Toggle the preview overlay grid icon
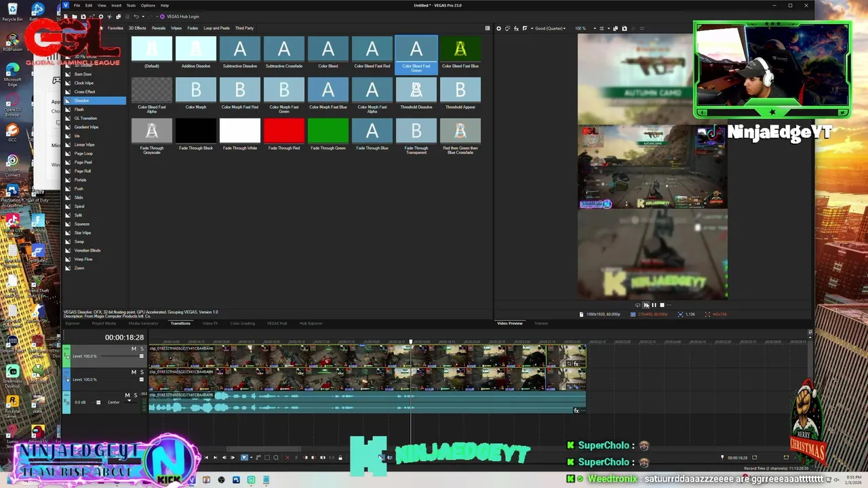The height and width of the screenshot is (488, 868). coord(601,28)
